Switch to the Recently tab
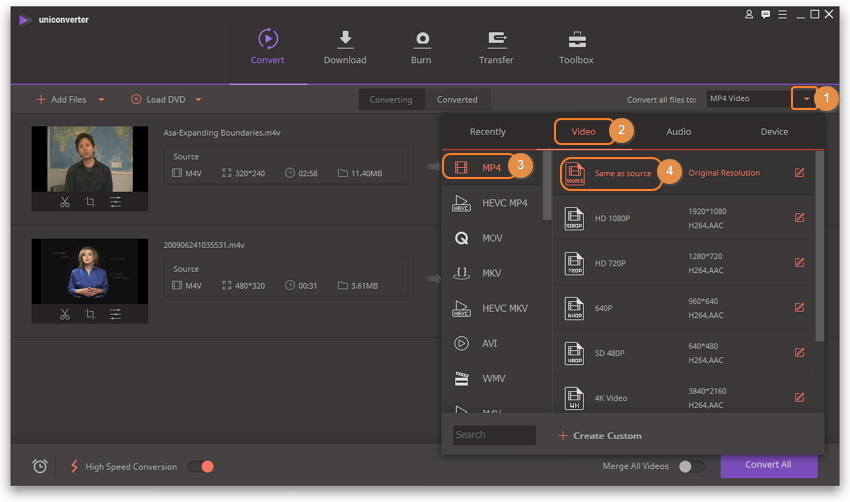Image resolution: width=850 pixels, height=502 pixels. click(x=487, y=132)
